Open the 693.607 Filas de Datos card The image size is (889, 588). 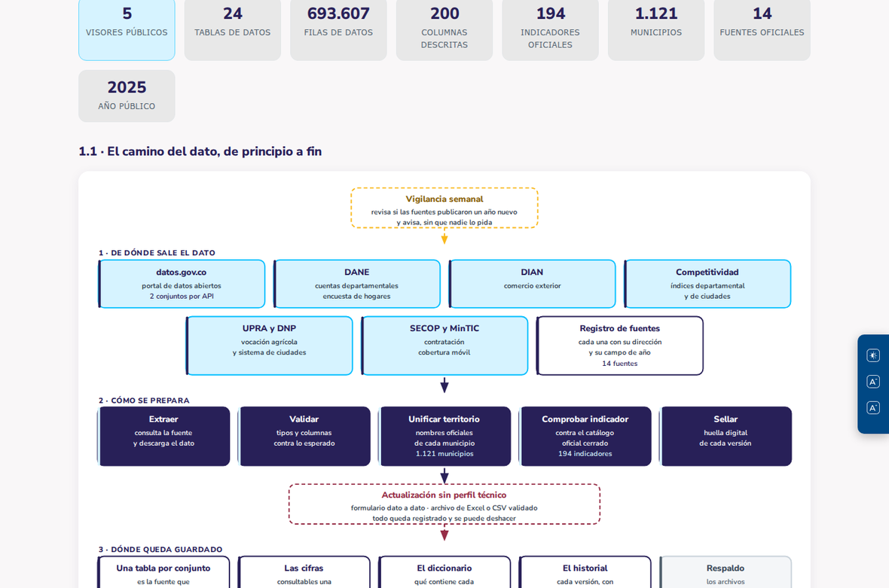pos(338,29)
